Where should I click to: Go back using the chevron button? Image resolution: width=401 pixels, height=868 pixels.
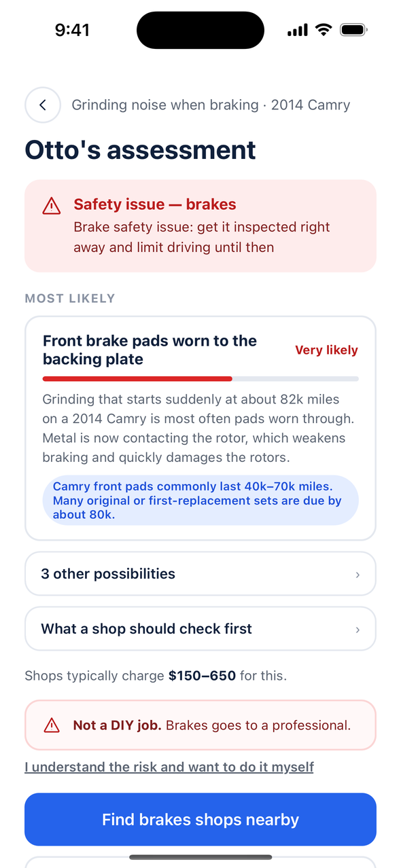(x=43, y=105)
